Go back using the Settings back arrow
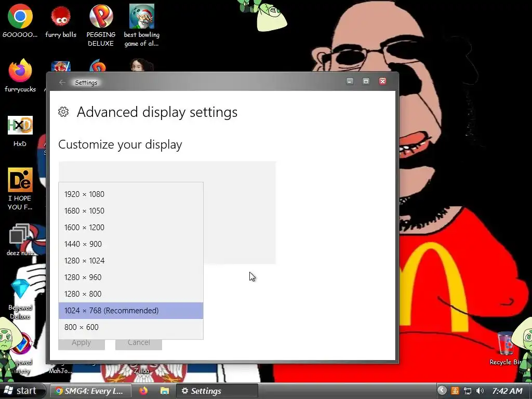 (62, 83)
